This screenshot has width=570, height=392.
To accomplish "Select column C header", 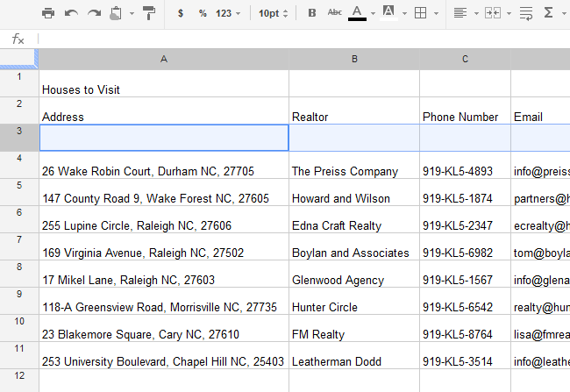I will coord(465,59).
